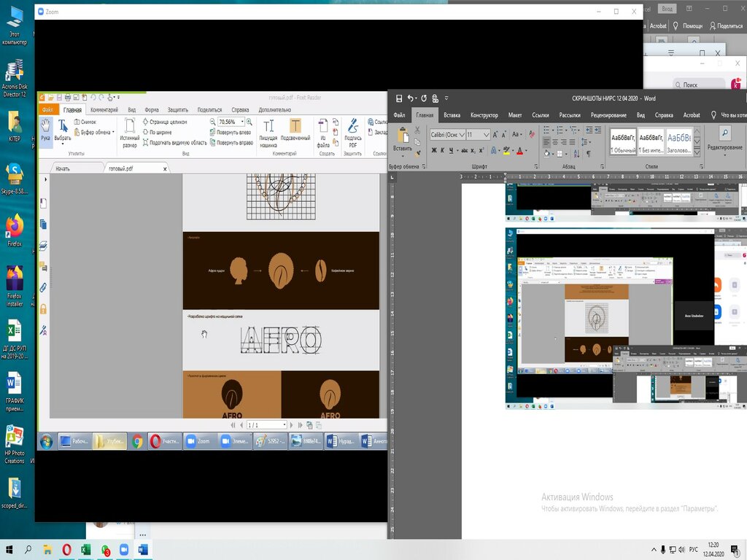Click the decrease indent icon in Word
This screenshot has height=560, width=747.
[x=589, y=130]
